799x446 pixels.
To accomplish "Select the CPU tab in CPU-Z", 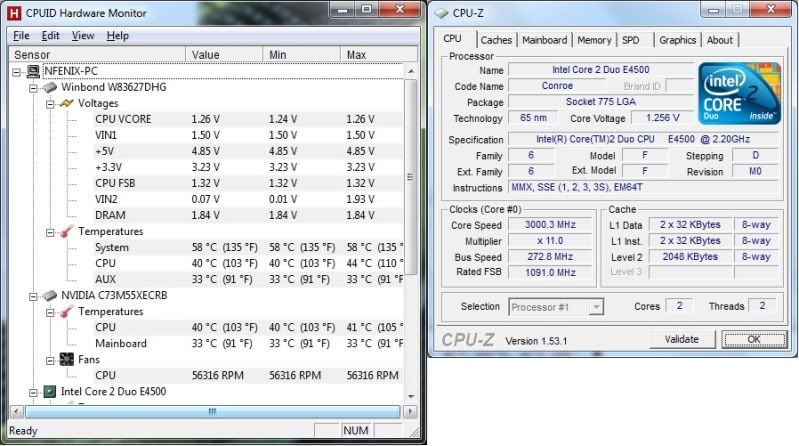I will 457,39.
